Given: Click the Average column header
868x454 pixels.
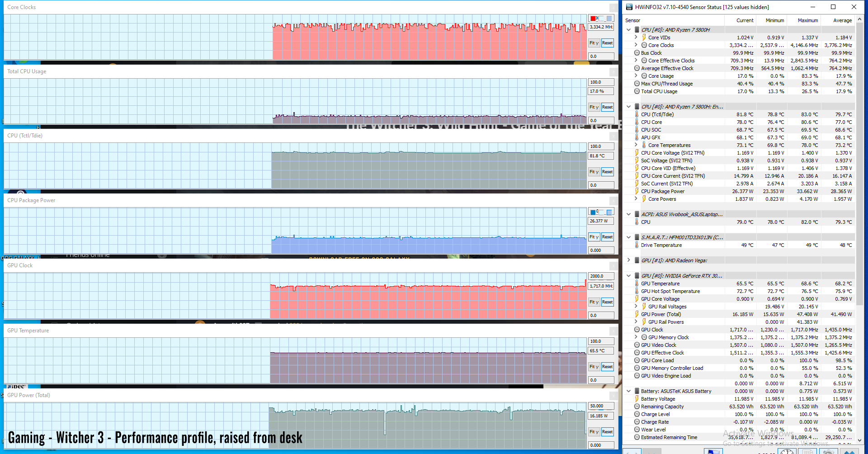Looking at the screenshot, I should point(842,20).
